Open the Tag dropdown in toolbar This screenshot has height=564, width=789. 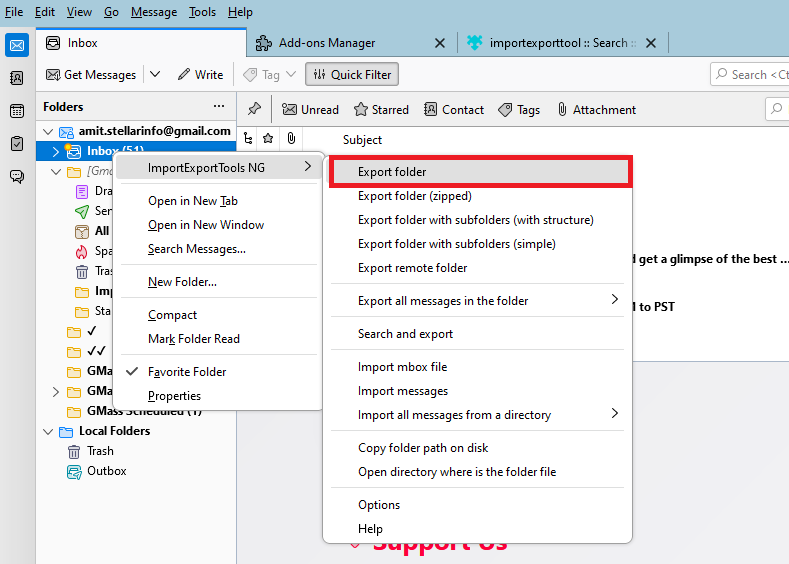(x=269, y=74)
